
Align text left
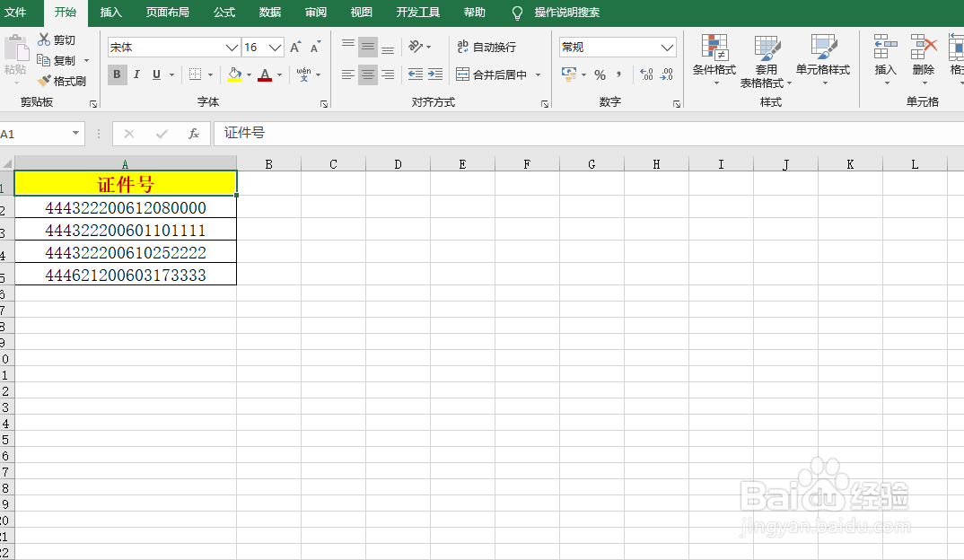point(348,74)
